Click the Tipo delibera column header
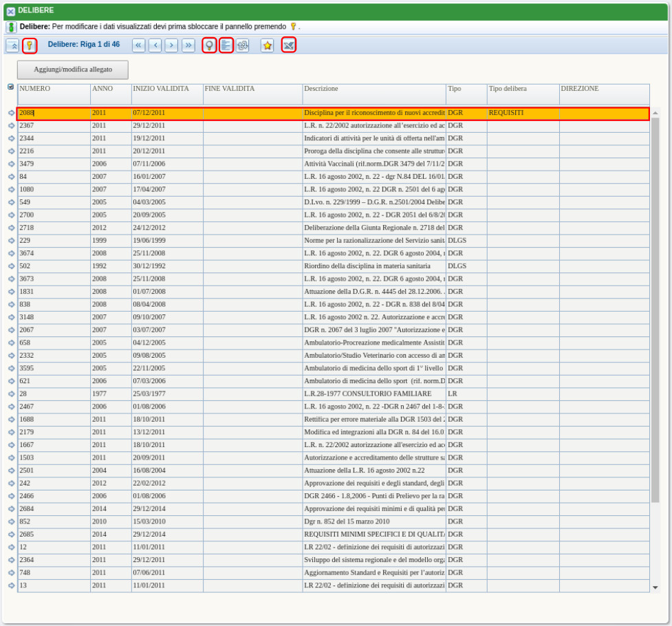The image size is (672, 626). click(522, 89)
